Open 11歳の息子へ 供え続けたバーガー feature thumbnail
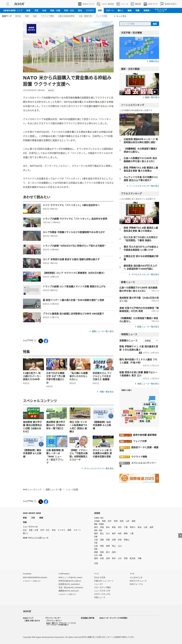 coord(33,364)
